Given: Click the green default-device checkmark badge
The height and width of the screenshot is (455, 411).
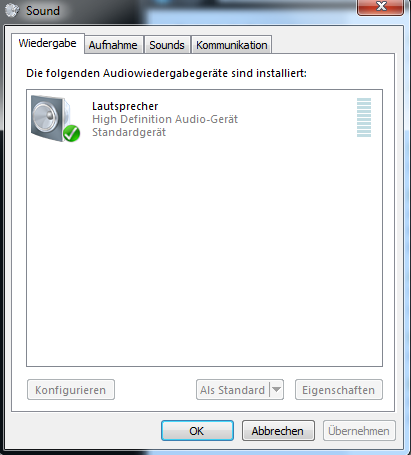Looking at the screenshot, I should (x=72, y=133).
